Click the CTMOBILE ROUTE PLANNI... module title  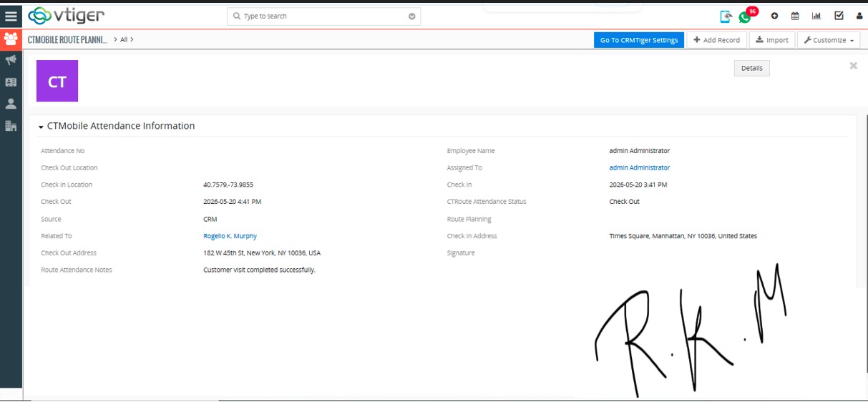coord(67,40)
